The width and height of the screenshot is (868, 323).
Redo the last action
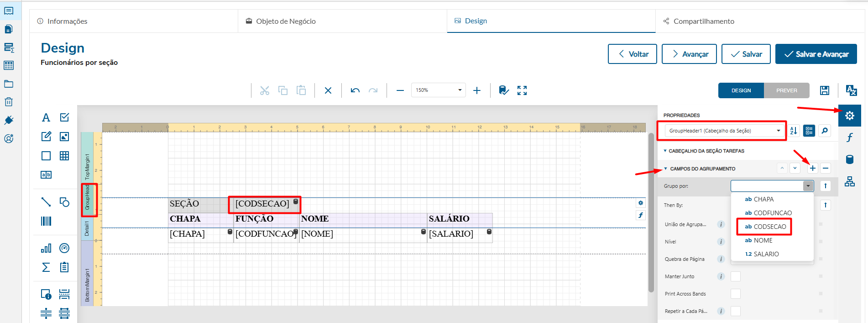point(373,90)
